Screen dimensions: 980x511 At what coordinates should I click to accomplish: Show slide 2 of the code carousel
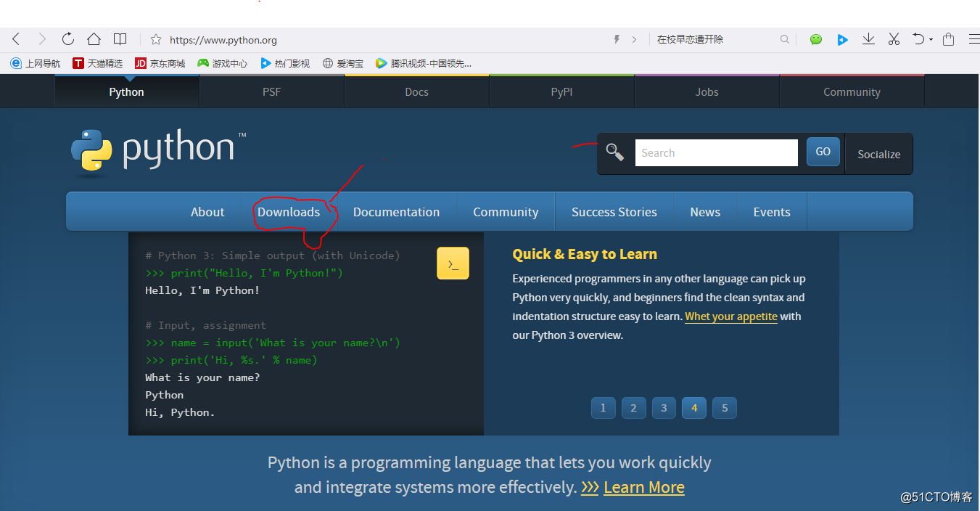point(633,408)
